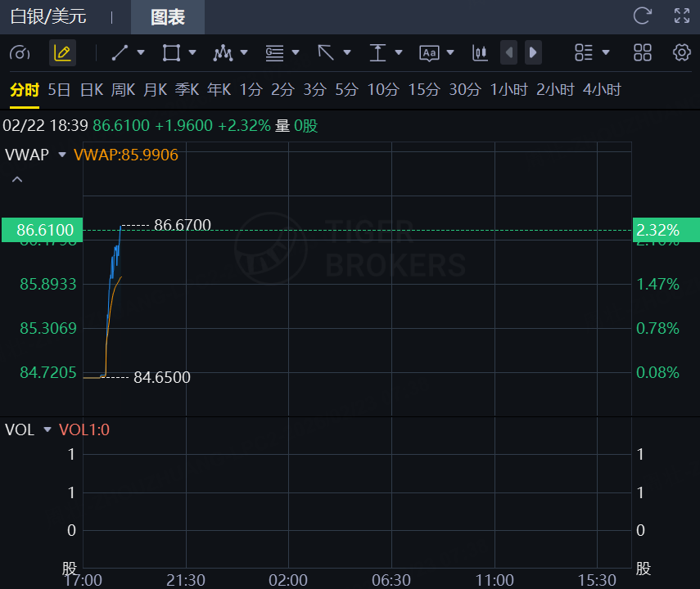Select 1小时 timeframe
The image size is (700, 589).
point(509,90)
